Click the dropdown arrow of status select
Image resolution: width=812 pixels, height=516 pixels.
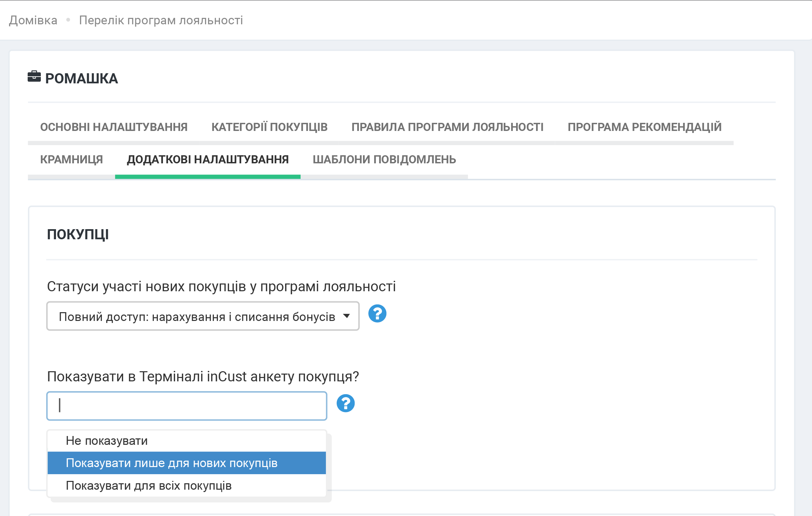[x=346, y=316]
